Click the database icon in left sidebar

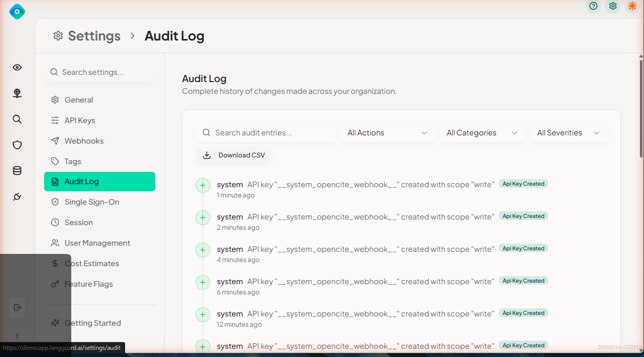point(17,171)
